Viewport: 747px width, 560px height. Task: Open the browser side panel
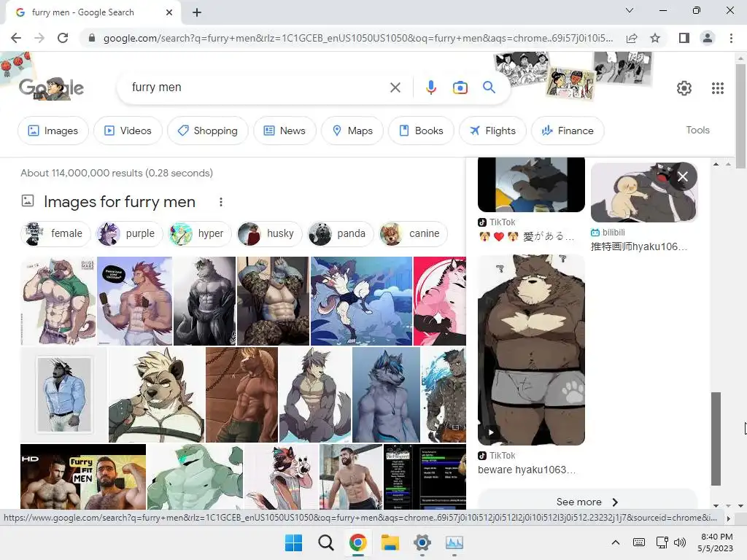684,38
